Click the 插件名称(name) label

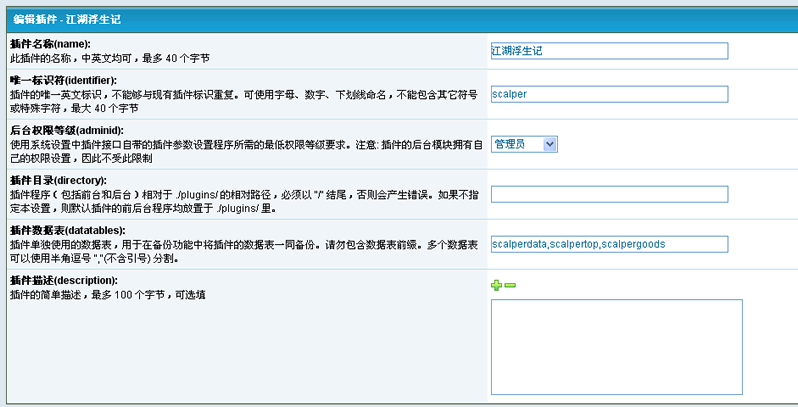click(x=50, y=44)
